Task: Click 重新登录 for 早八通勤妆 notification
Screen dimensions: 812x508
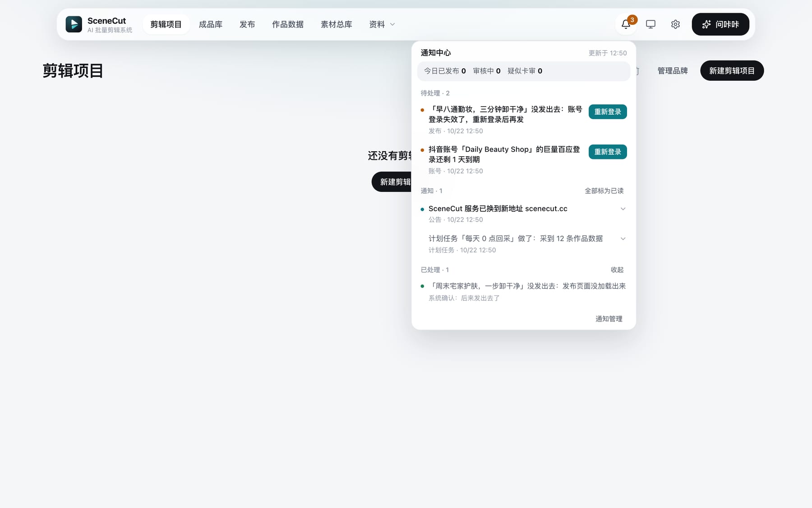Action: 608,112
